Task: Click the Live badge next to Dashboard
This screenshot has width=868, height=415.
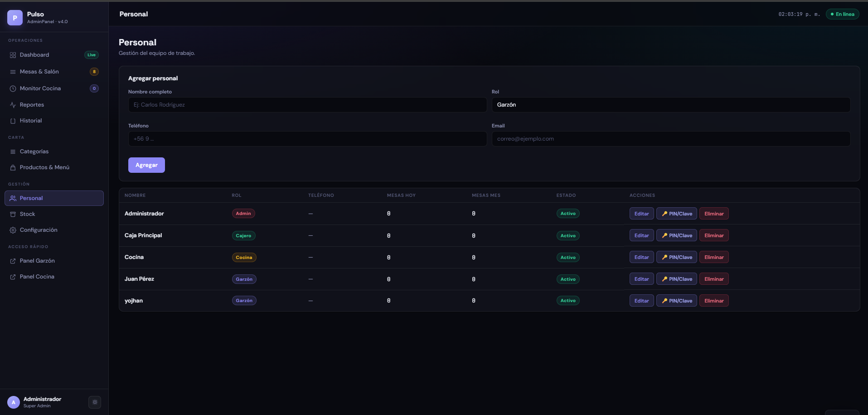Action: [92, 55]
